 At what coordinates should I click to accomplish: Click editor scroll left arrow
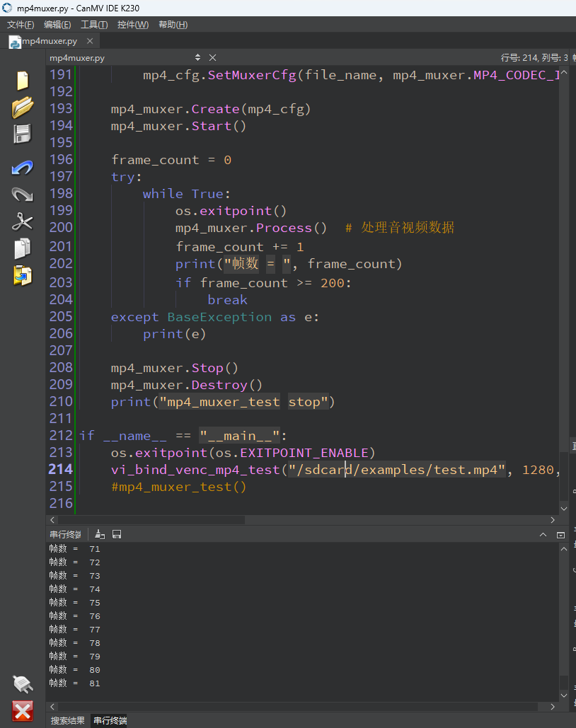pos(52,520)
